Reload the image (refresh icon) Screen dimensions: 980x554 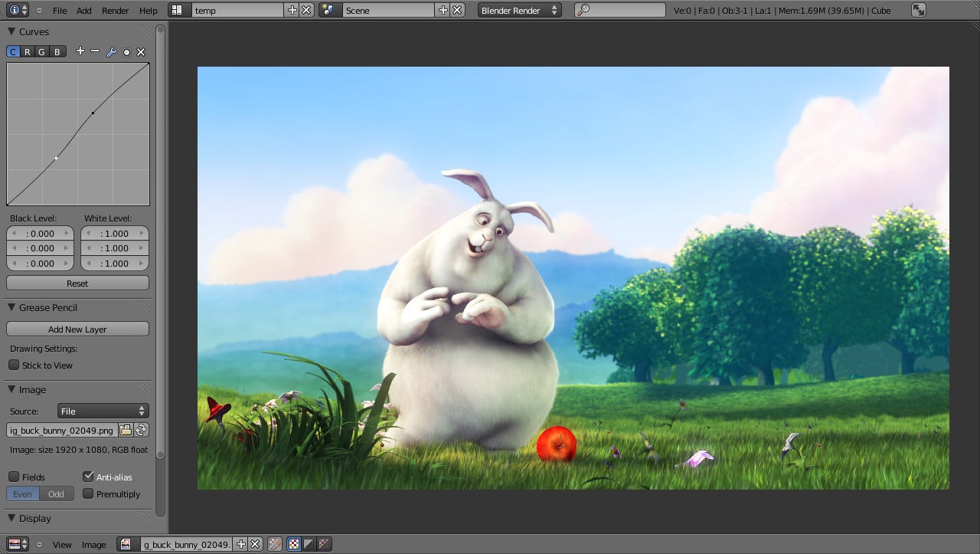(x=141, y=430)
